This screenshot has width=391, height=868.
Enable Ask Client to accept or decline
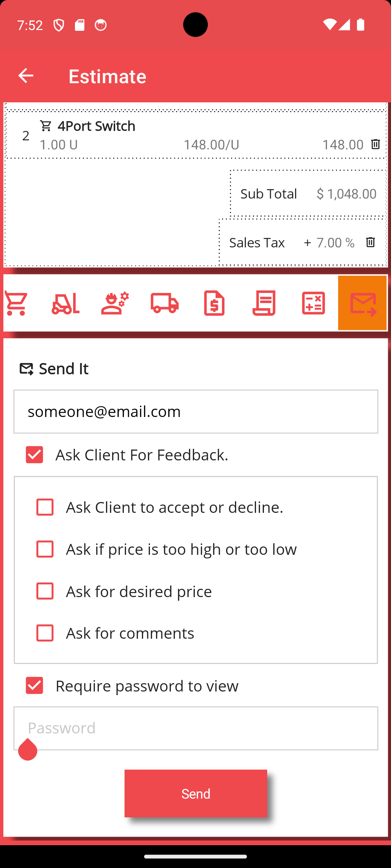click(x=45, y=507)
